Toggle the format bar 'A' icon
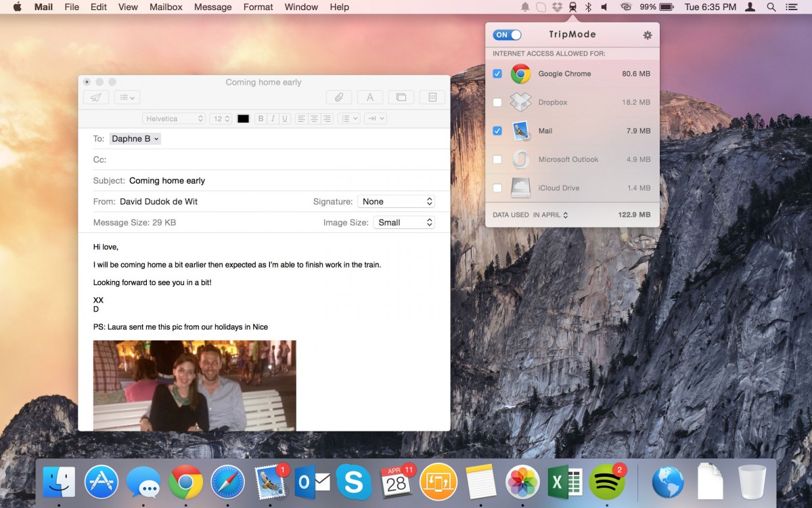Screen dimensions: 812x508 coord(370,98)
